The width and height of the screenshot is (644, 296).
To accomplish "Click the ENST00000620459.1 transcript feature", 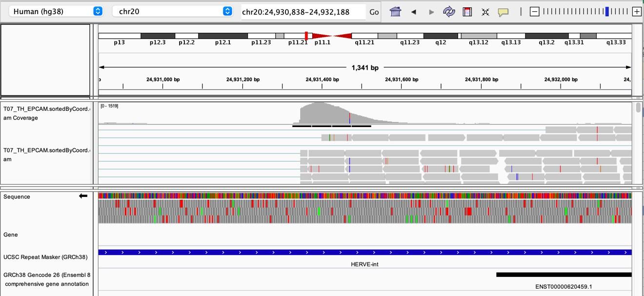I will click(x=563, y=275).
